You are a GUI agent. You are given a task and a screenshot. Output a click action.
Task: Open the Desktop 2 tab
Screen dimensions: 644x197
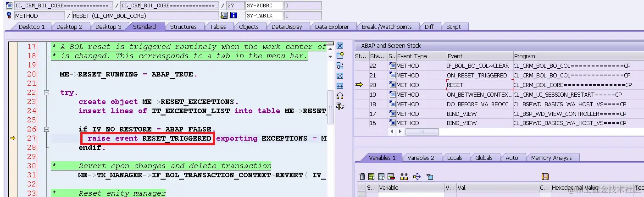point(70,27)
